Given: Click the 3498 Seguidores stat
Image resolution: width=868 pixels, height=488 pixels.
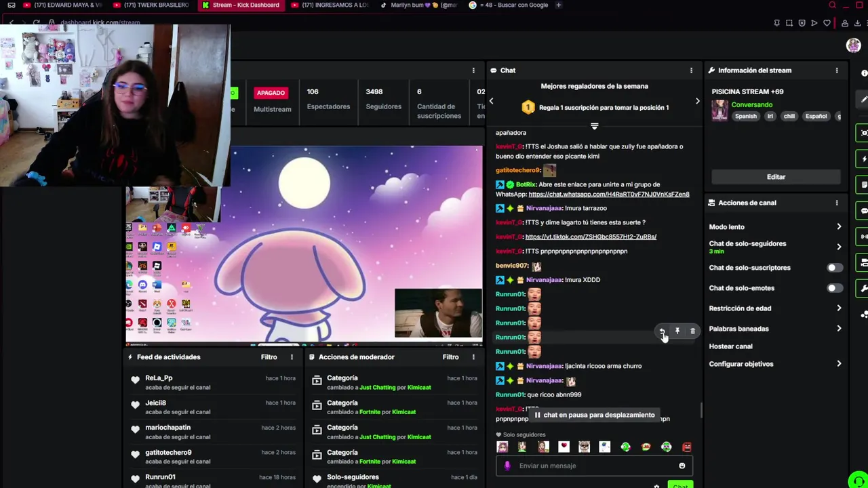Looking at the screenshot, I should (x=383, y=99).
